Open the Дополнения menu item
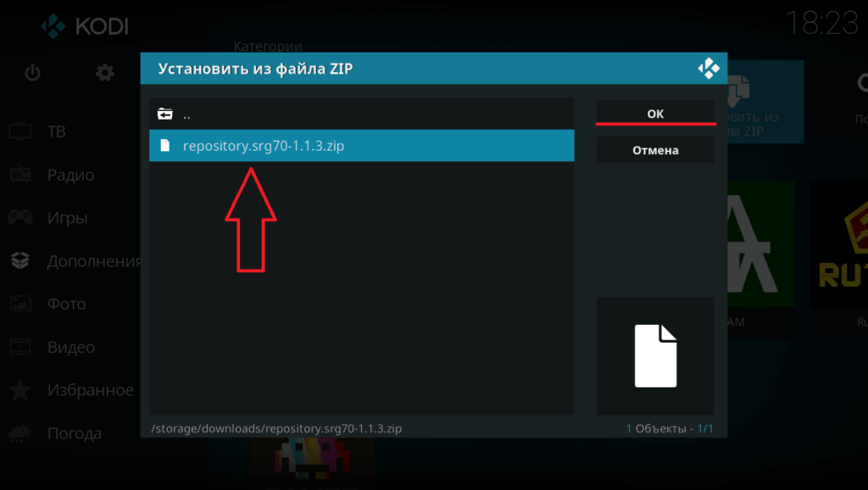This screenshot has height=490, width=868. pyautogui.click(x=93, y=261)
